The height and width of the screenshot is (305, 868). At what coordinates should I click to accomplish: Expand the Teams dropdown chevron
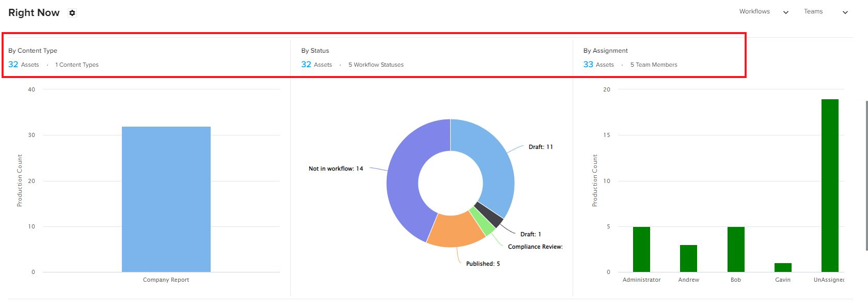(x=845, y=12)
